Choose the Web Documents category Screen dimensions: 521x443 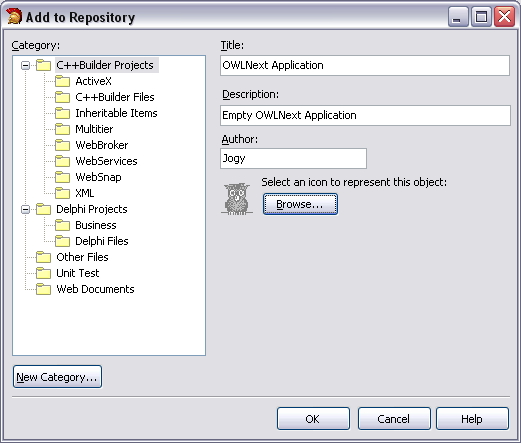point(95,289)
